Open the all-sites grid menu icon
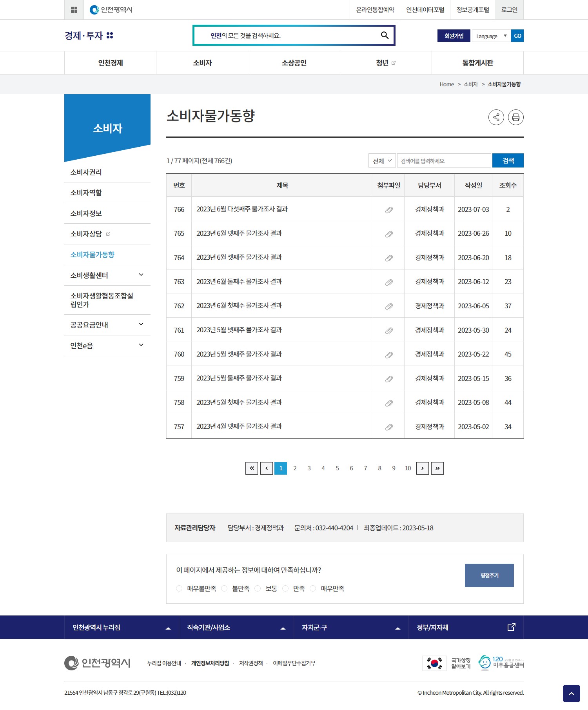The height and width of the screenshot is (710, 588). point(74,10)
